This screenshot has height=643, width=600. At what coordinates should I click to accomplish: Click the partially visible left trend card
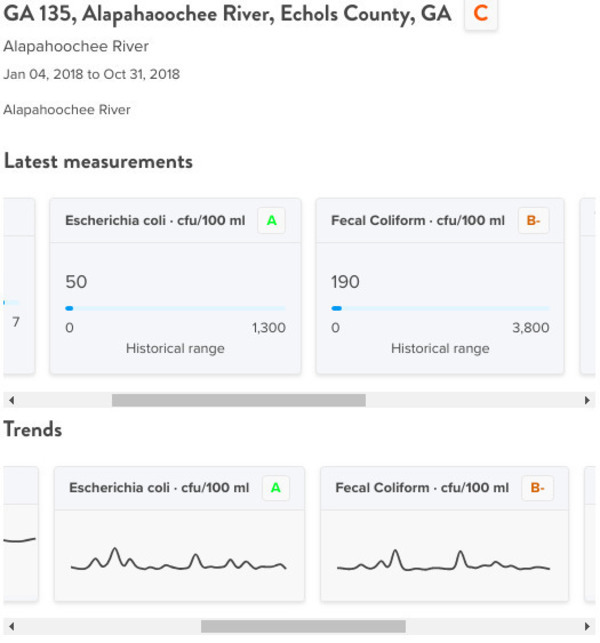pyautogui.click(x=21, y=534)
